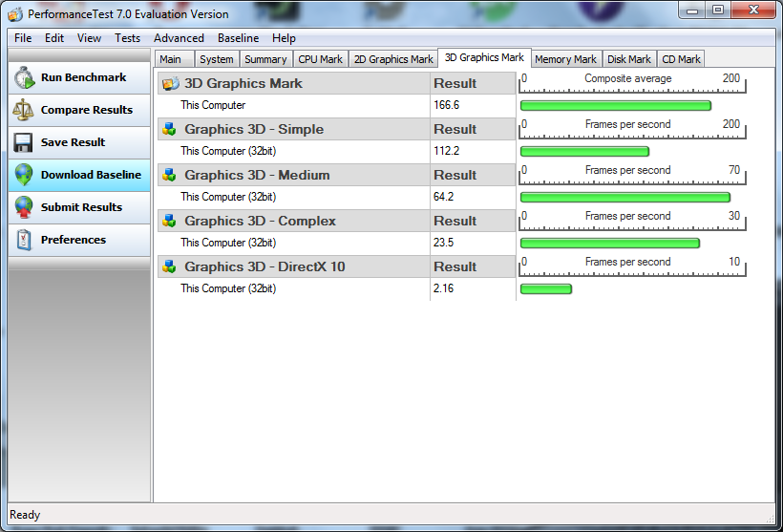Click the 3D Graphics Mark header icon
This screenshot has width=783, height=532.
170,83
